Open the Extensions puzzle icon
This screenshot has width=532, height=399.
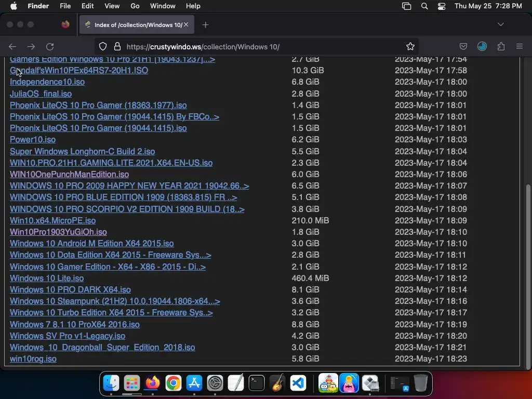(501, 46)
